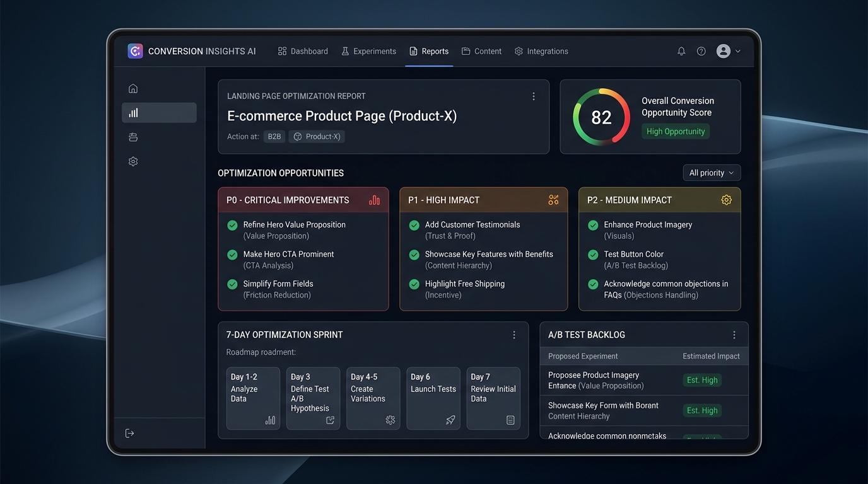Open the A/B Test Backlog options menu
This screenshot has height=484, width=868.
click(x=734, y=335)
